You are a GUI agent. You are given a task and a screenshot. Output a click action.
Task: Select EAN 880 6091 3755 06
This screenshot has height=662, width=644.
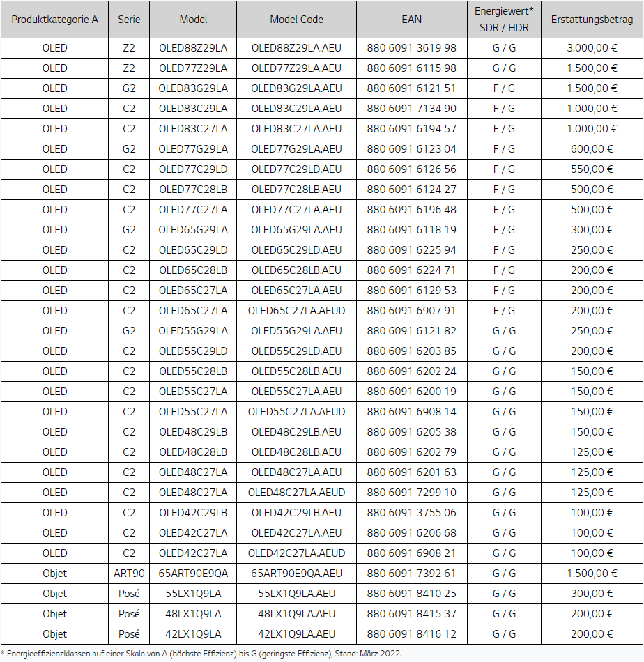pos(411,514)
